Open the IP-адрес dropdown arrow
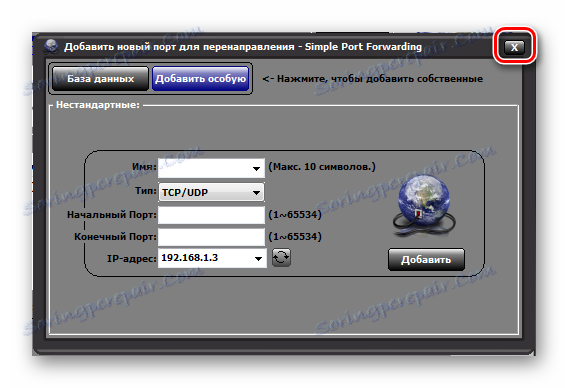 [258, 258]
